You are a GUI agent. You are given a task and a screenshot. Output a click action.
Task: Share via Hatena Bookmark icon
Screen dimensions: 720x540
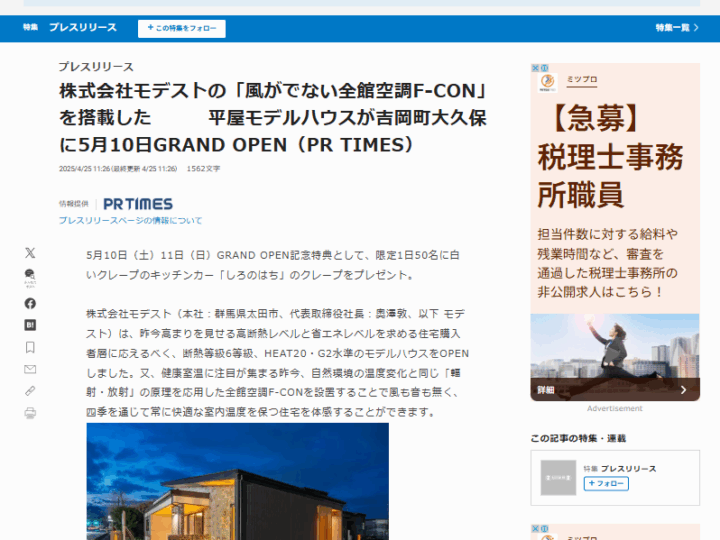tap(30, 325)
